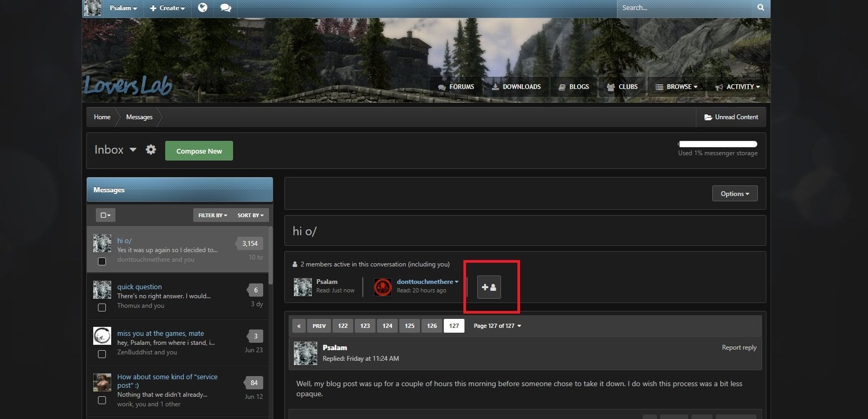Open the Psalam user menu
This screenshot has height=419, width=868.
click(x=123, y=8)
